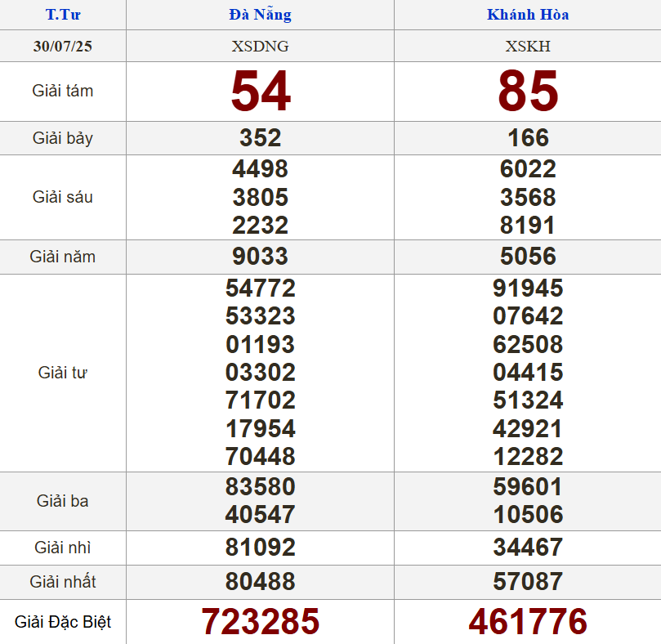This screenshot has height=644, width=661.
Task: Select Giải tư number 54772
Action: [x=260, y=288]
